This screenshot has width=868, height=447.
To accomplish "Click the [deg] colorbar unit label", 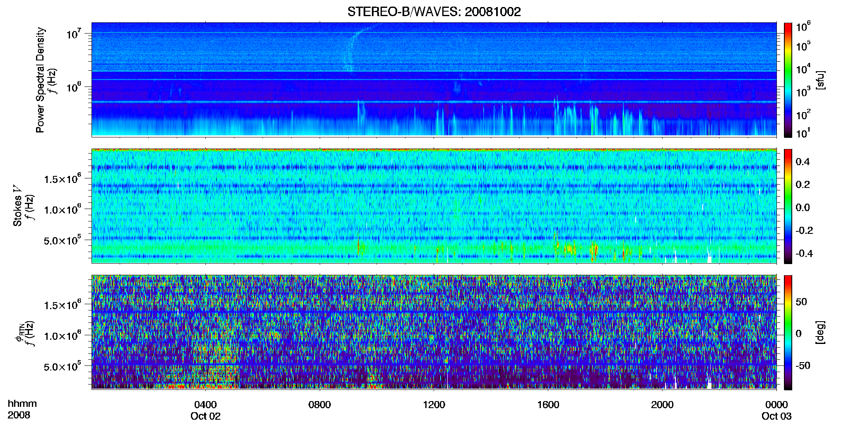I will point(820,332).
